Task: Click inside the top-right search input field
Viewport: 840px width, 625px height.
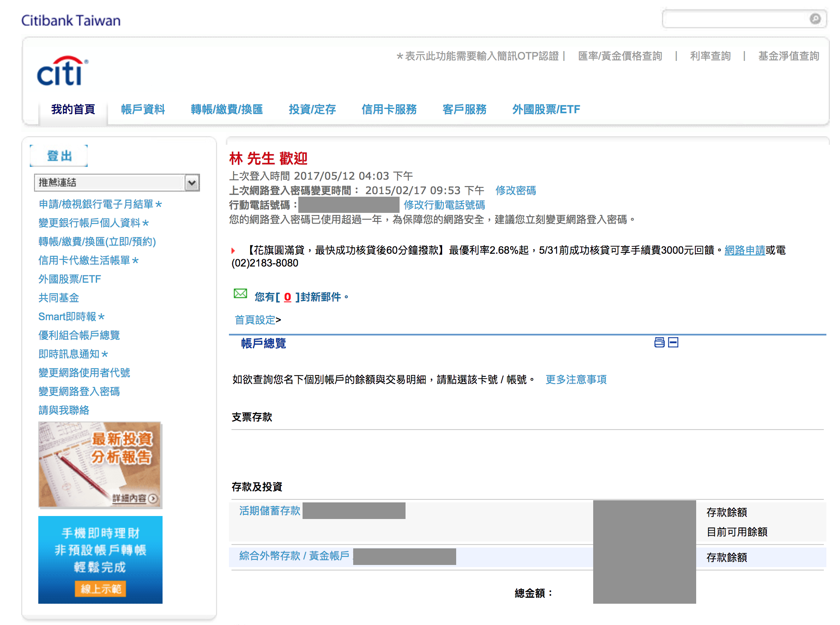Action: coord(740,19)
